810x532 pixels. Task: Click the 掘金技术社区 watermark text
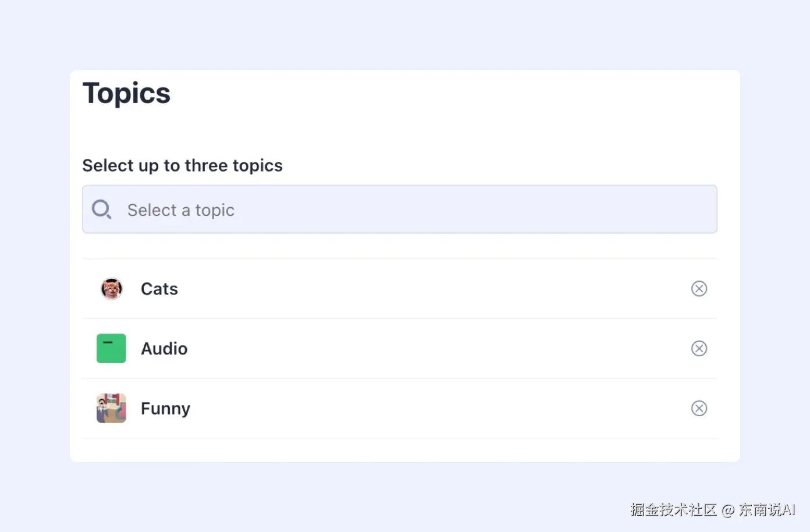click(673, 510)
